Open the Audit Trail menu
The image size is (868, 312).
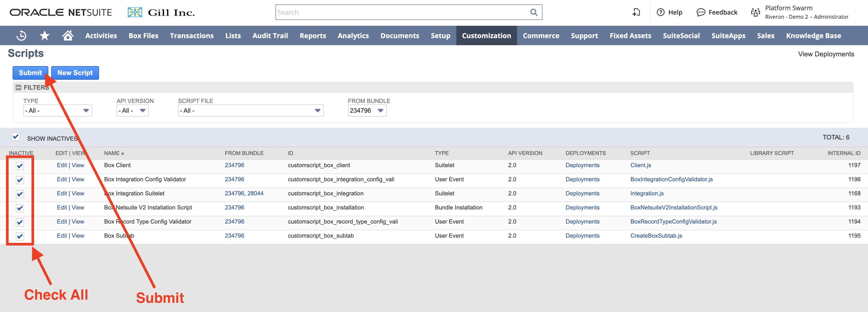[x=270, y=36]
